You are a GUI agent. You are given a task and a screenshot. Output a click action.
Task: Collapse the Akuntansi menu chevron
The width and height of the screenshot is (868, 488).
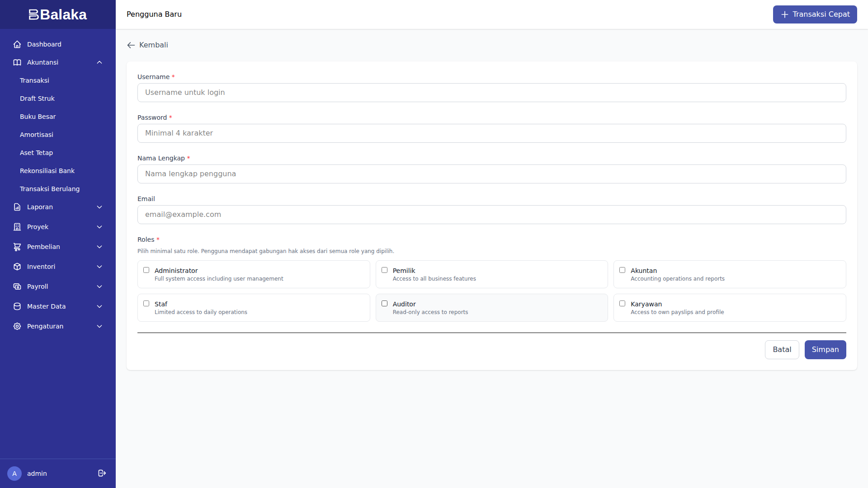tap(99, 62)
